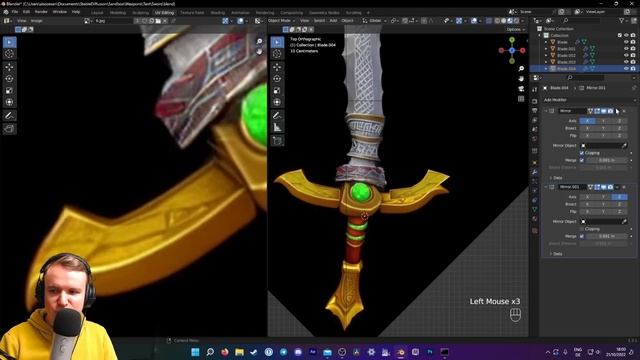Click the viewport navigation axis gizmo
The width and height of the screenshot is (640, 360).
click(x=512, y=50)
